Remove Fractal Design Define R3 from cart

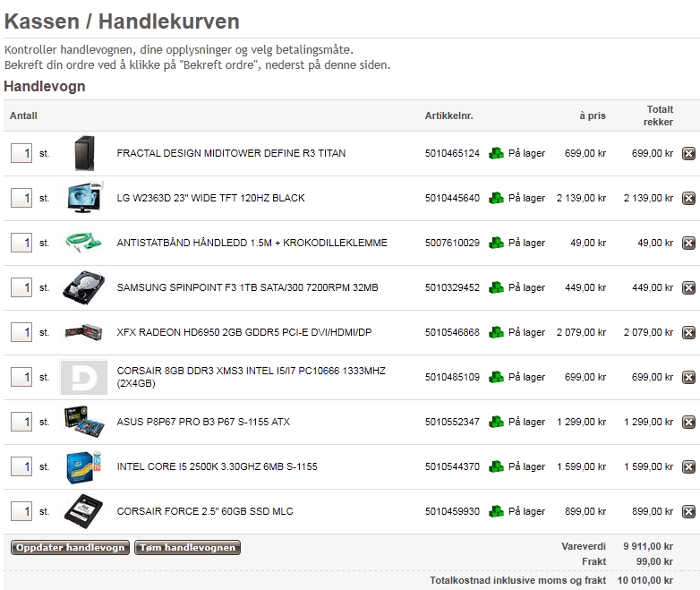pos(688,154)
